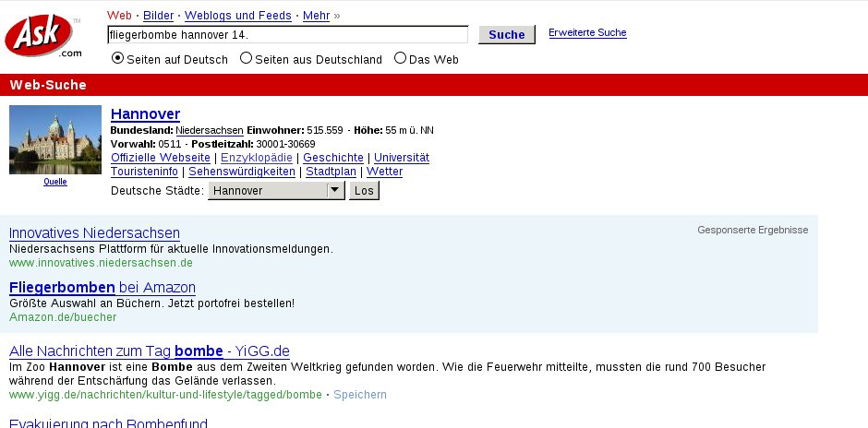This screenshot has height=428, width=868.
Task: Click the search query input field
Action: [x=287, y=35]
